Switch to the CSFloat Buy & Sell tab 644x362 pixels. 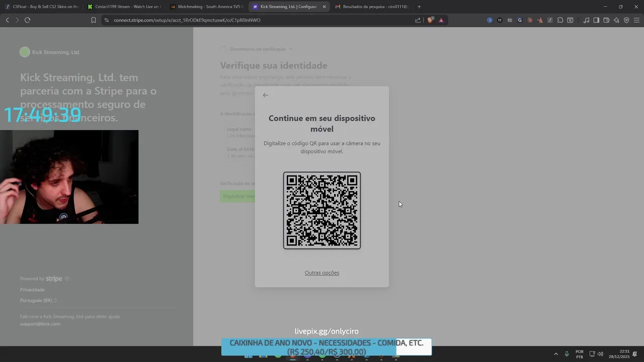point(42,7)
